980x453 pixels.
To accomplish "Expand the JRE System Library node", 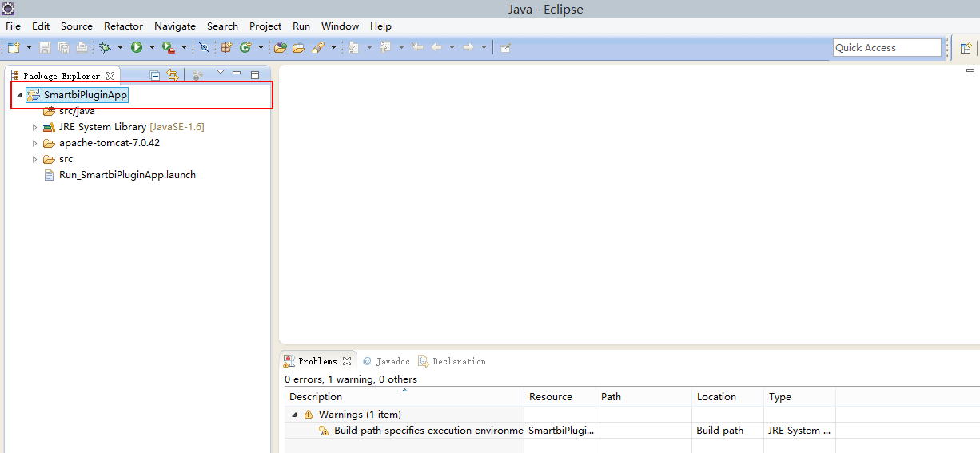I will coord(34,127).
